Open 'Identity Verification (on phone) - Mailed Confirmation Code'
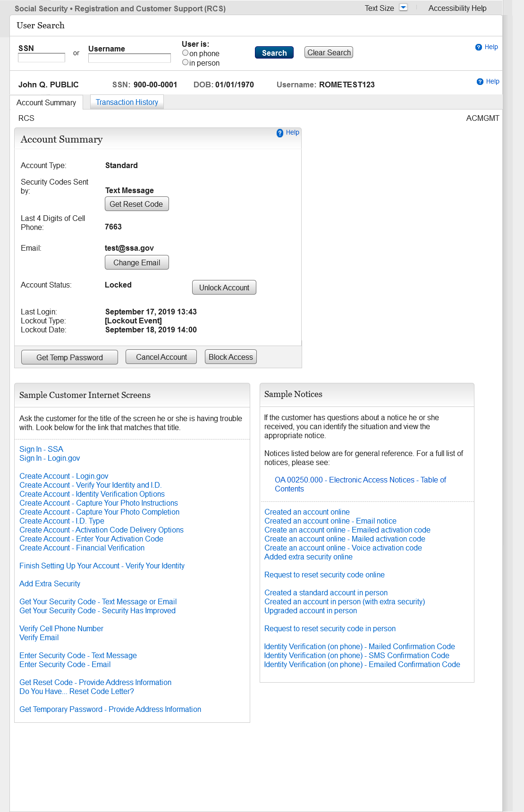This screenshot has width=524, height=812. pyautogui.click(x=360, y=646)
